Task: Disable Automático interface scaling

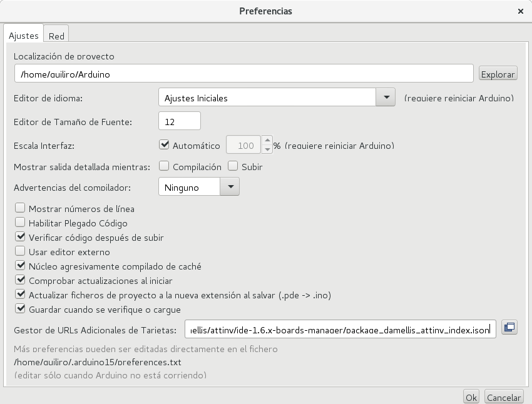Action: pos(163,144)
